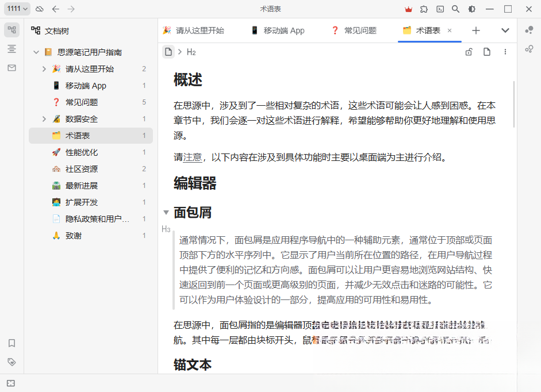Open the 1111 workspace dropdown
Viewport: 541px width, 392px height.
(17, 9)
